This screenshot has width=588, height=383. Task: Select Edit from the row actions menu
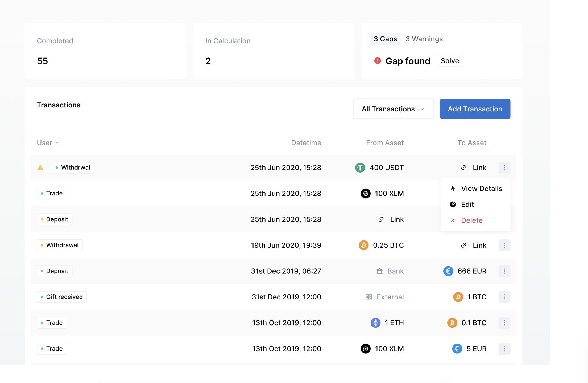(x=467, y=204)
